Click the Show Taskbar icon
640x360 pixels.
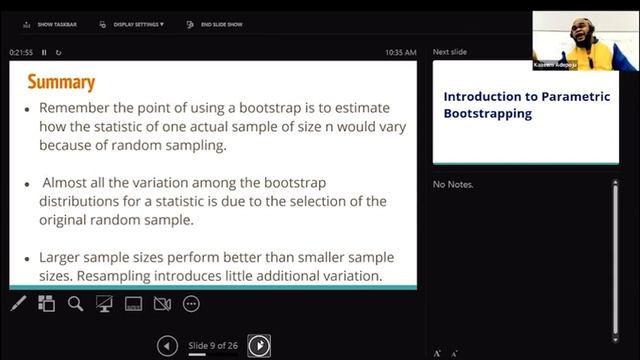pos(27,24)
